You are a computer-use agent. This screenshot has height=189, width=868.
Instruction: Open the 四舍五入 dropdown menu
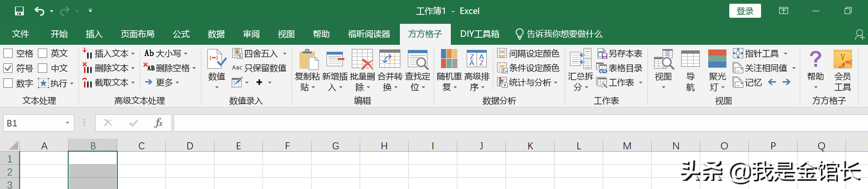coord(285,54)
